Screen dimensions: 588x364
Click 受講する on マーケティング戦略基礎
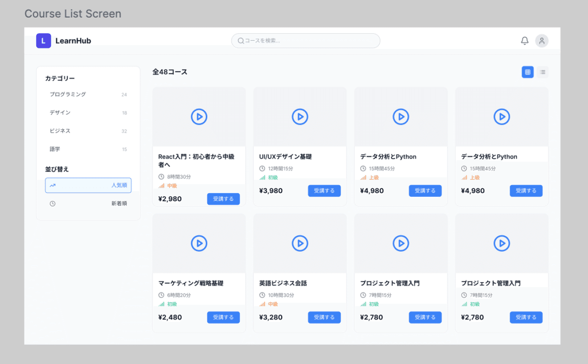point(223,317)
